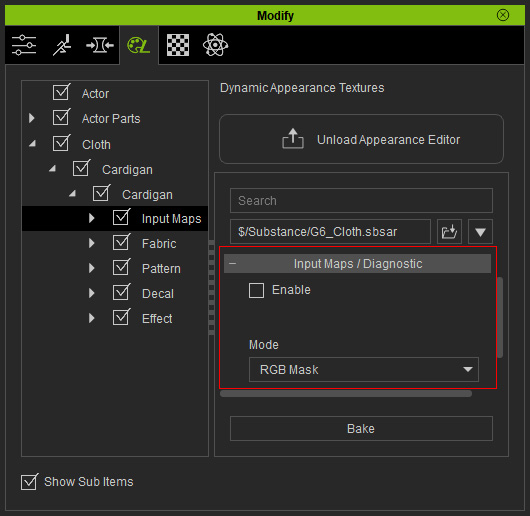This screenshot has width=530, height=516.
Task: Expand the Pattern node
Action: 92,268
